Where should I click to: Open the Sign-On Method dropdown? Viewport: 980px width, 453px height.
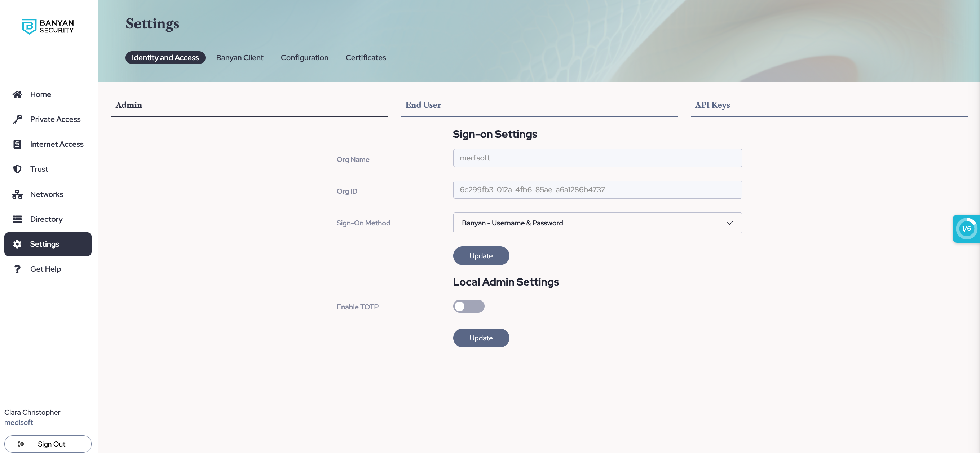597,223
